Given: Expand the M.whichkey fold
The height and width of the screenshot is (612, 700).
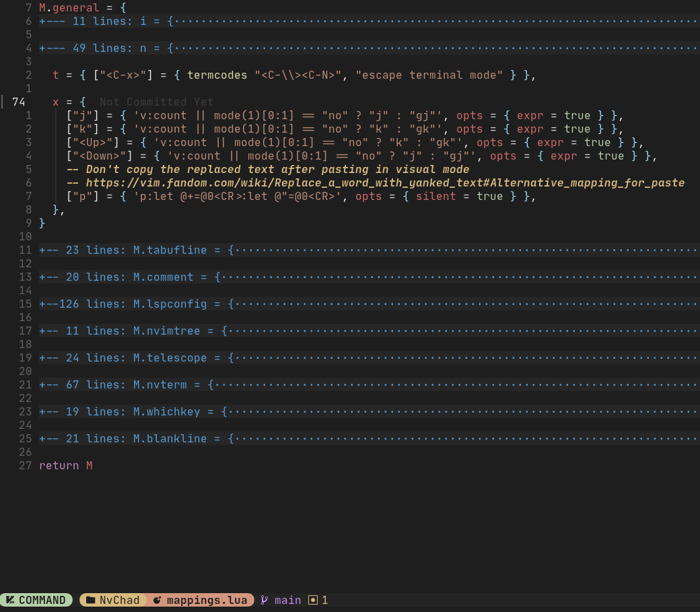Looking at the screenshot, I should coord(369,411).
